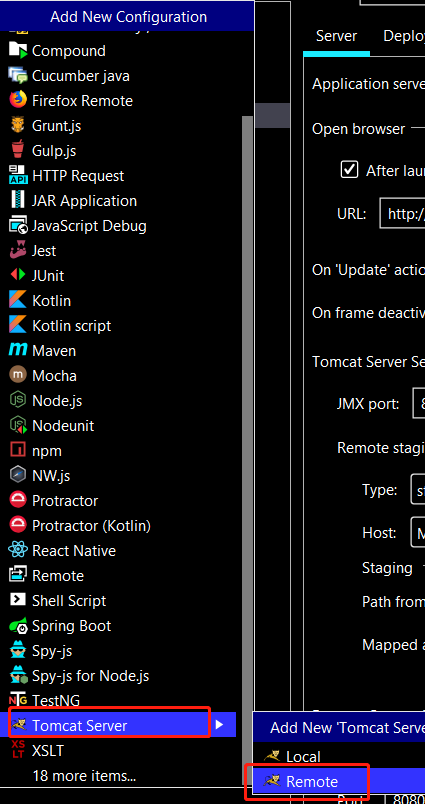Click the Grunt.js boar icon
This screenshot has width=425, height=804.
point(18,126)
